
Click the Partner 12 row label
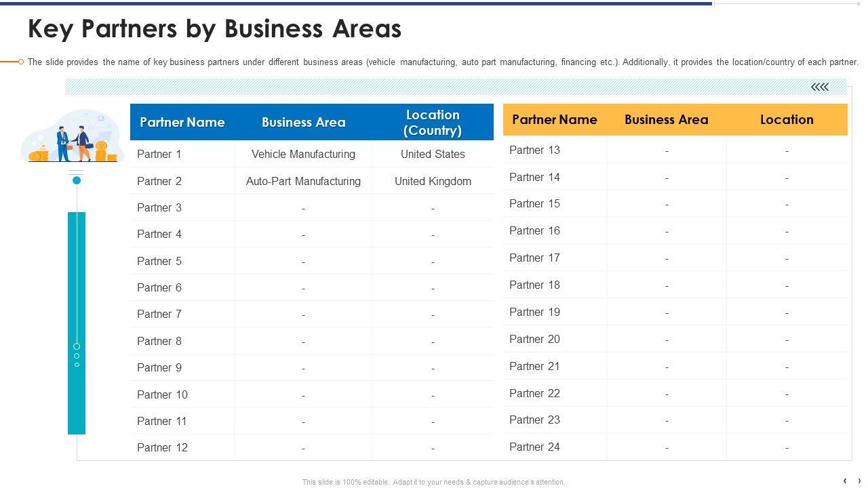[x=162, y=447]
